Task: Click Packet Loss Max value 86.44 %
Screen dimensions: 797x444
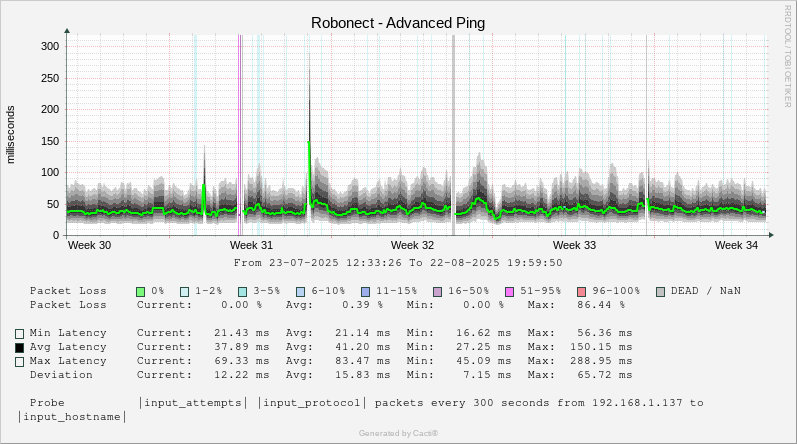Action: pos(601,305)
